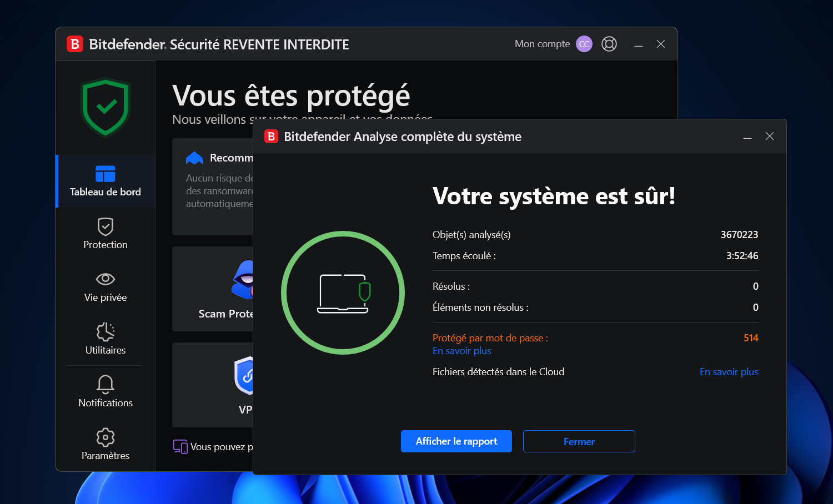This screenshot has width=833, height=504.
Task: Click the laptop shield scan graphic
Action: coord(343,293)
